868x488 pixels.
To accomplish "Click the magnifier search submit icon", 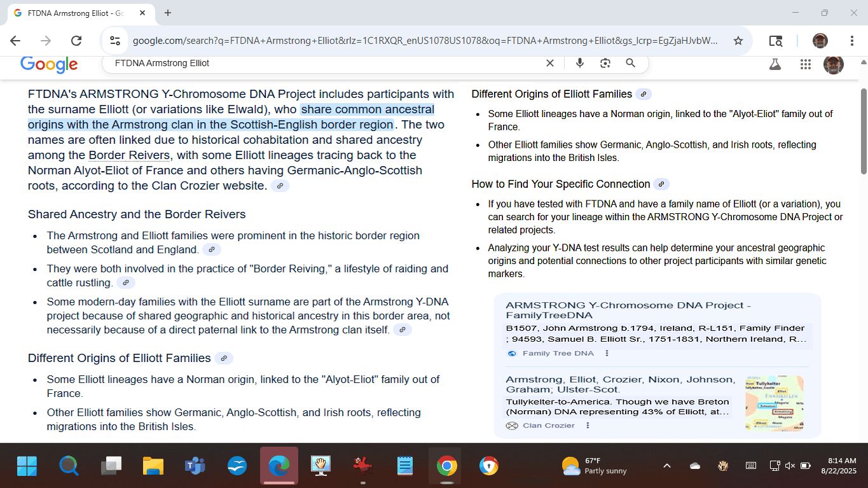I will 630,63.
